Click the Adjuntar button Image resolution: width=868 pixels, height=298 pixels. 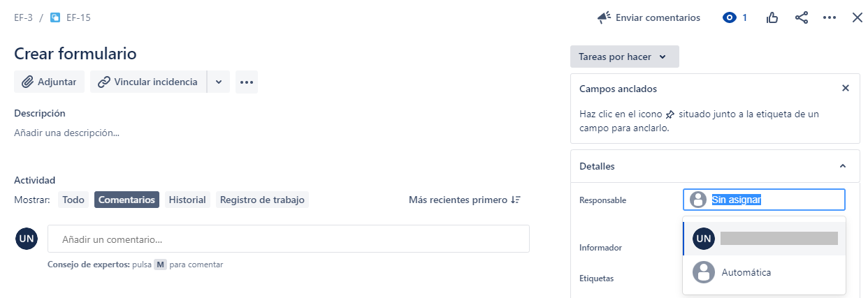tap(49, 82)
